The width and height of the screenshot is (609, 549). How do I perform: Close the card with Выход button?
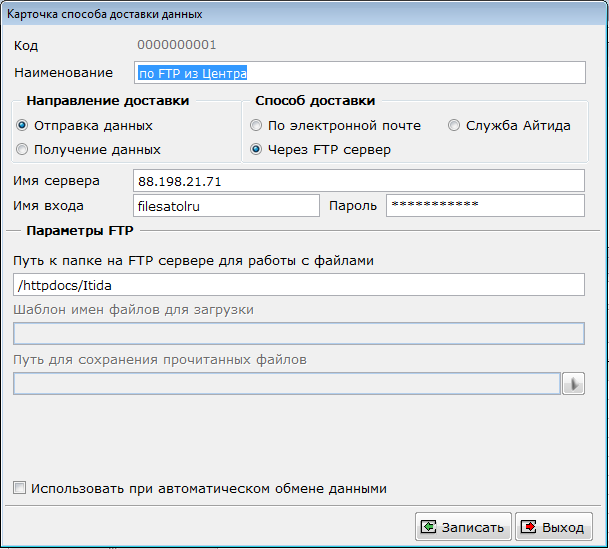pos(554,527)
